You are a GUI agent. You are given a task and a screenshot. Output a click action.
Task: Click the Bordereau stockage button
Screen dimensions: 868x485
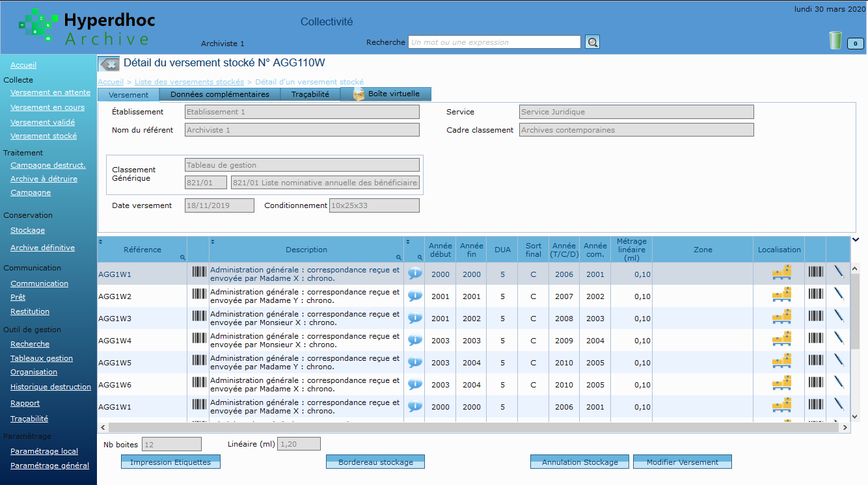(375, 462)
